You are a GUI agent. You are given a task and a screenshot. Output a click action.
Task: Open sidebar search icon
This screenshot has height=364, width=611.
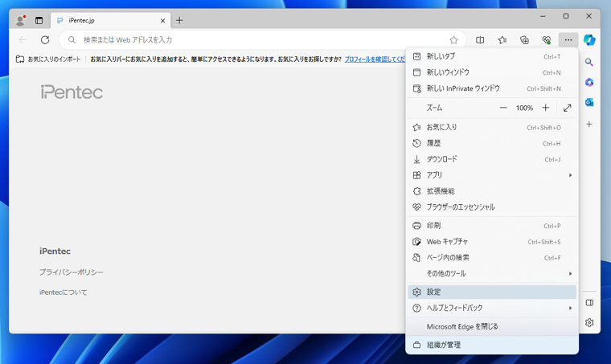589,63
